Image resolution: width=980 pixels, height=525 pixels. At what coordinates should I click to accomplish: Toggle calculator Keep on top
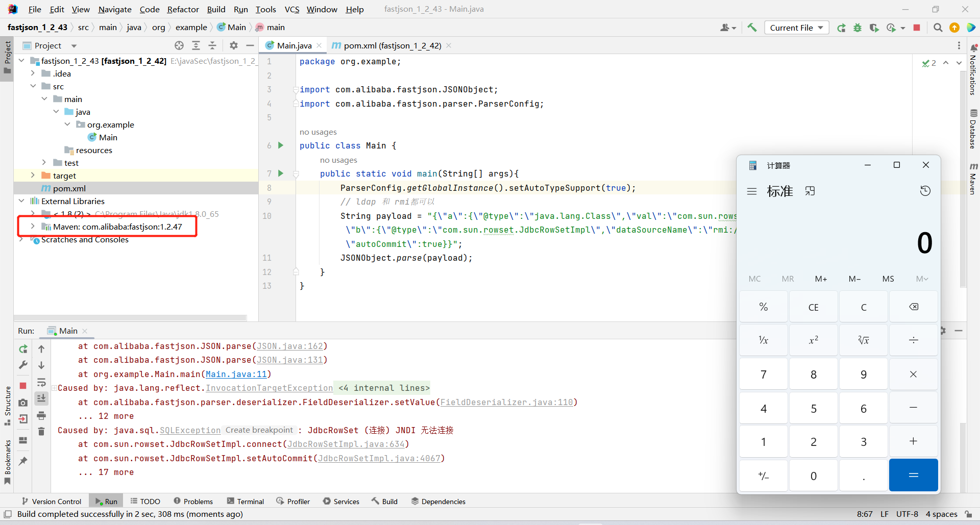tap(810, 191)
